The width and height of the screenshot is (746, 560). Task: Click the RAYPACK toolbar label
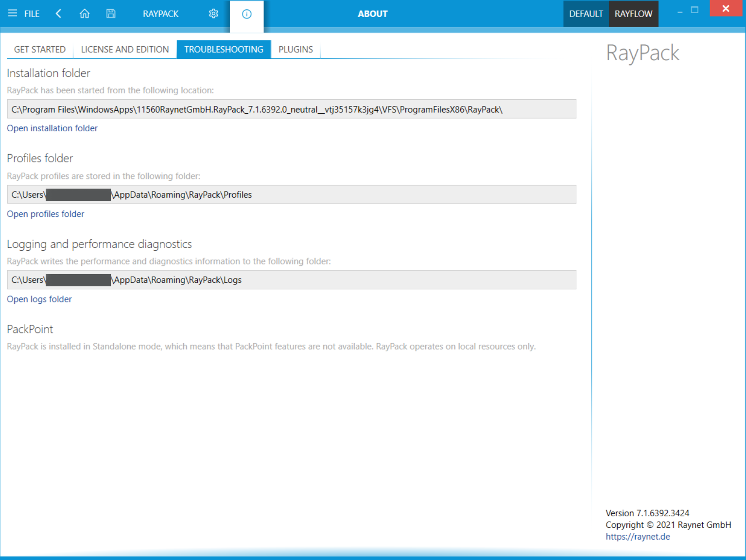(160, 14)
